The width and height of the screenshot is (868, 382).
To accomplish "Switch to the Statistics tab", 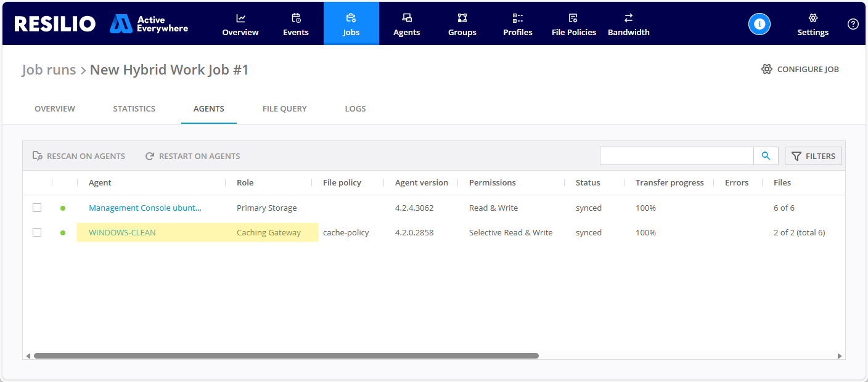I will tap(134, 108).
